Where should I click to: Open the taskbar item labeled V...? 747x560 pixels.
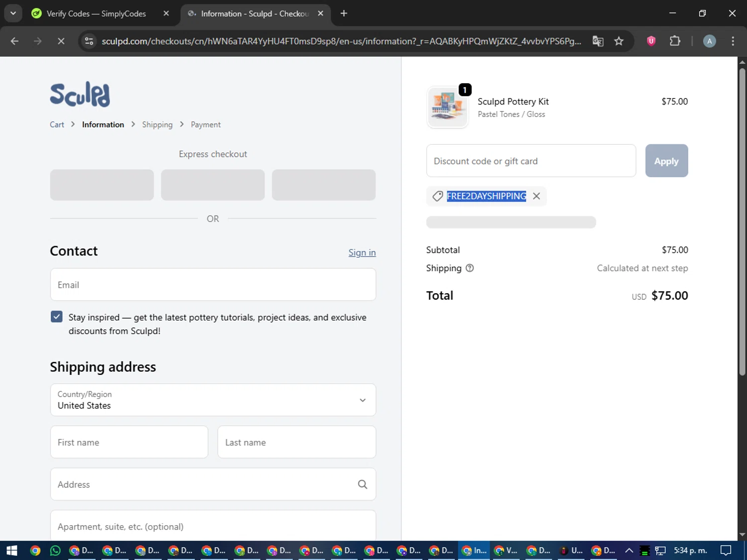point(506,551)
